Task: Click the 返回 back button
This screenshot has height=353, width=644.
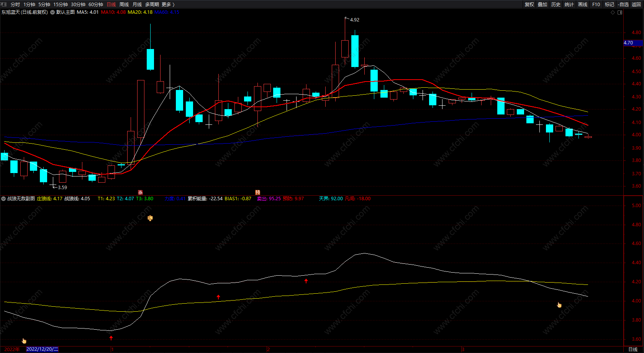Action: pyautogui.click(x=636, y=5)
